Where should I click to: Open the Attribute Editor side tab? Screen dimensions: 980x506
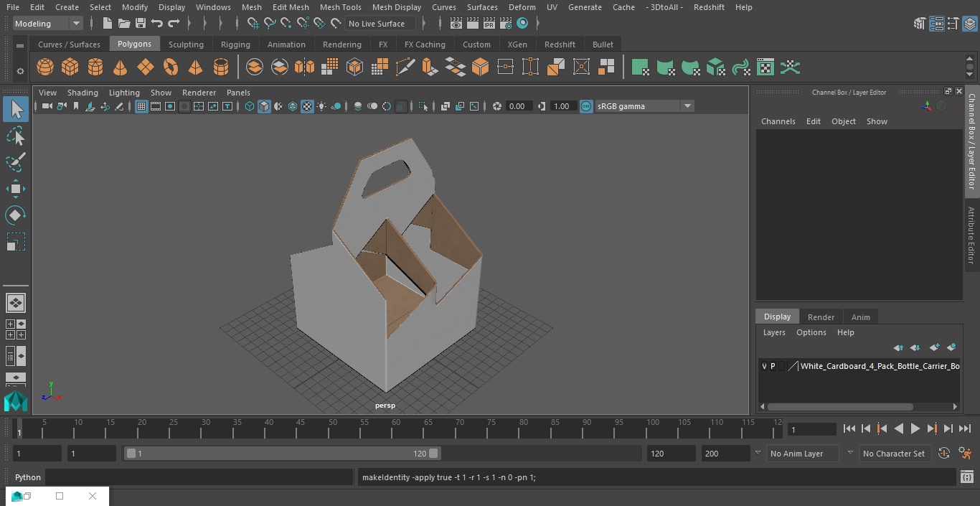tap(971, 235)
